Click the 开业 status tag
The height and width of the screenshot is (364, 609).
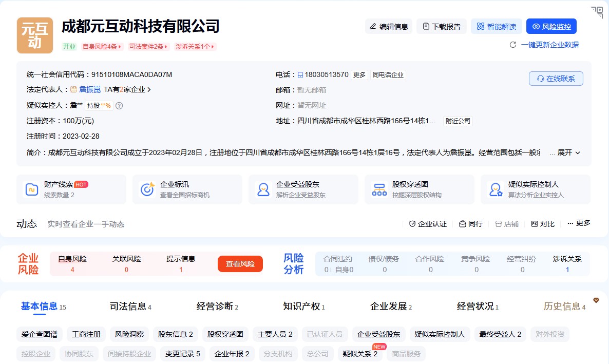click(69, 47)
